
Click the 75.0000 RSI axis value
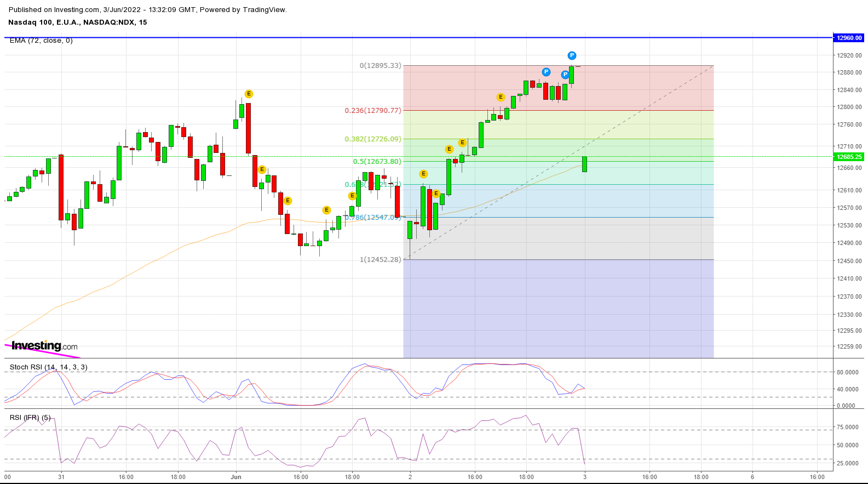pyautogui.click(x=847, y=427)
